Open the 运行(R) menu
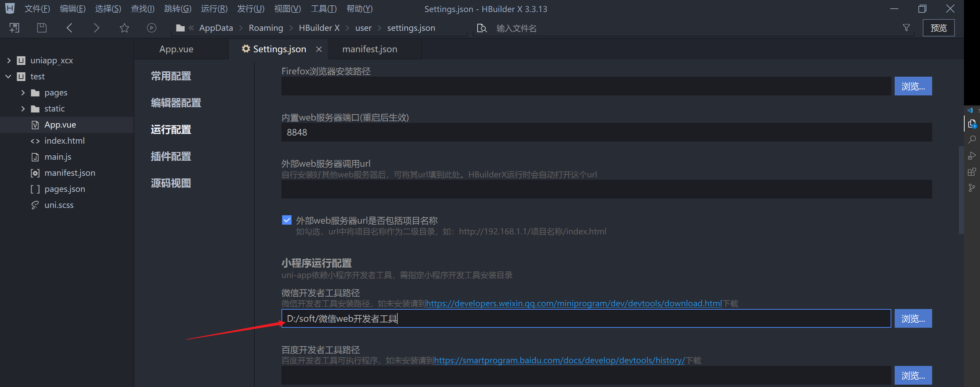 [x=214, y=9]
